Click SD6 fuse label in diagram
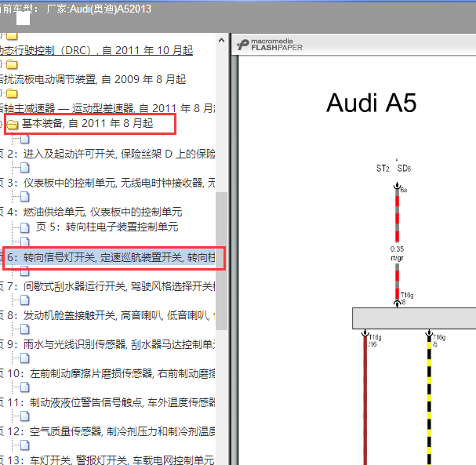Viewport: 476px width, 465px height. click(x=404, y=169)
